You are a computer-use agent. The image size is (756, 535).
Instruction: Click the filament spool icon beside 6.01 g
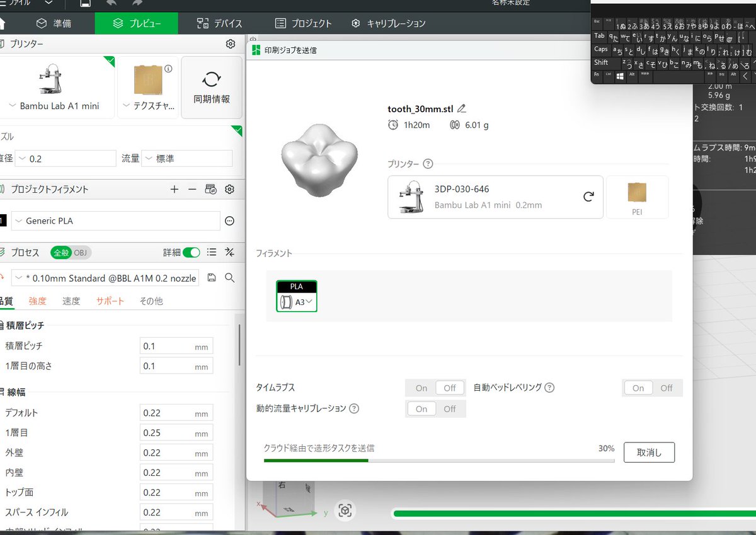(454, 125)
